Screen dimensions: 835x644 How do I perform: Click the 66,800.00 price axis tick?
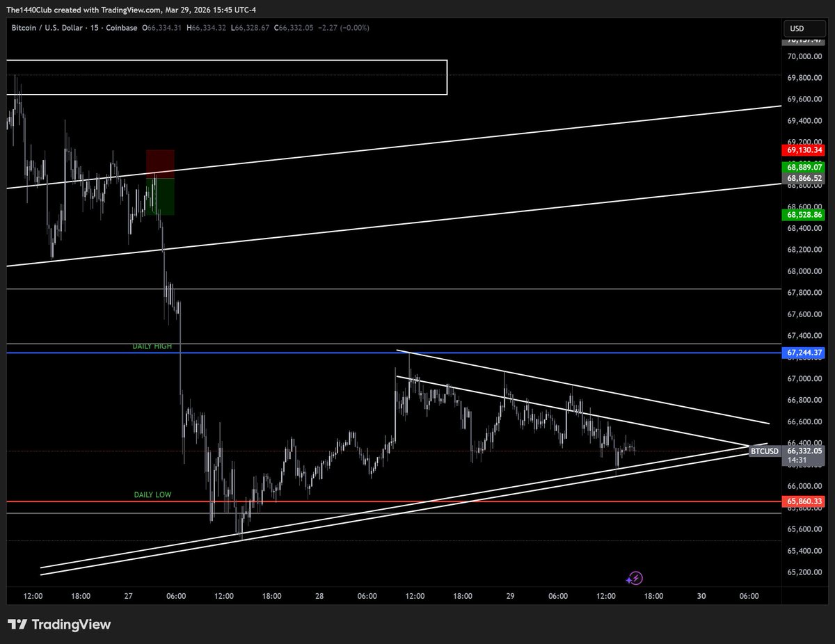click(805, 401)
